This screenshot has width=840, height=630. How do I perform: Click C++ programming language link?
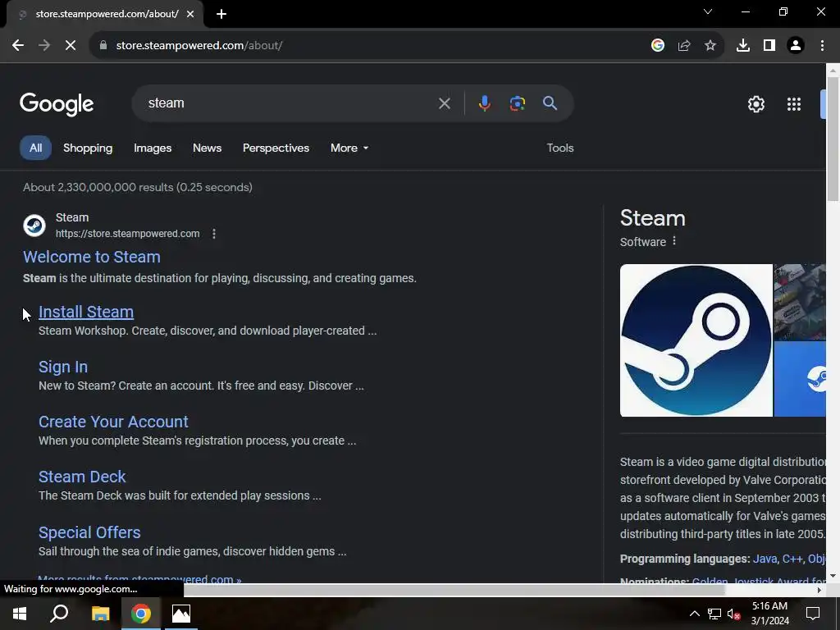click(792, 559)
